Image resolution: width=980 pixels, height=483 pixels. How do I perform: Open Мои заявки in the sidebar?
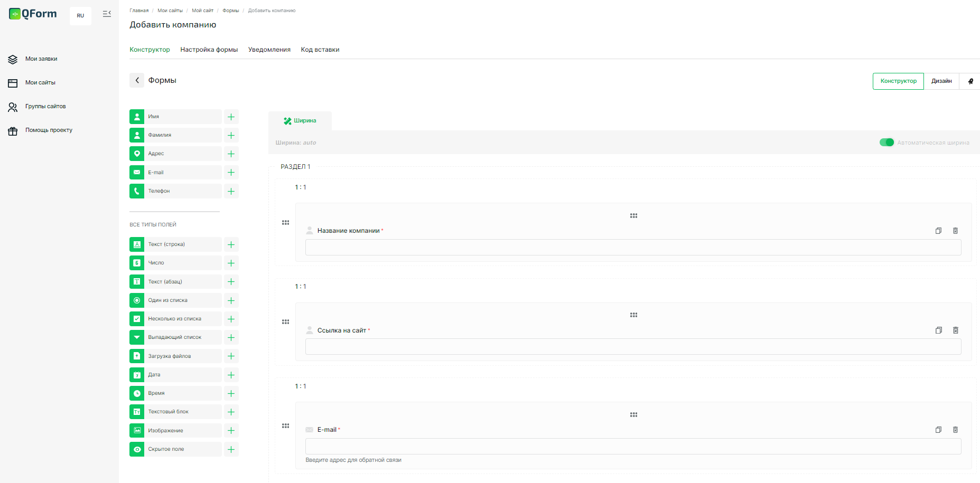click(41, 59)
